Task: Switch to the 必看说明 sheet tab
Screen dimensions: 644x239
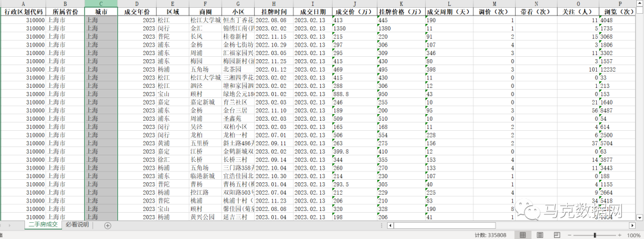Action: click(77, 225)
